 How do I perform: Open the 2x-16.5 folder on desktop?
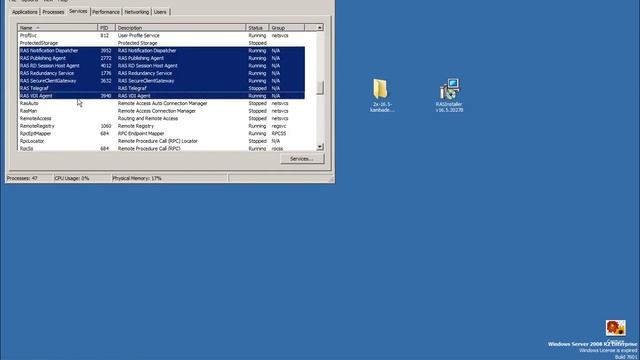pyautogui.click(x=381, y=96)
